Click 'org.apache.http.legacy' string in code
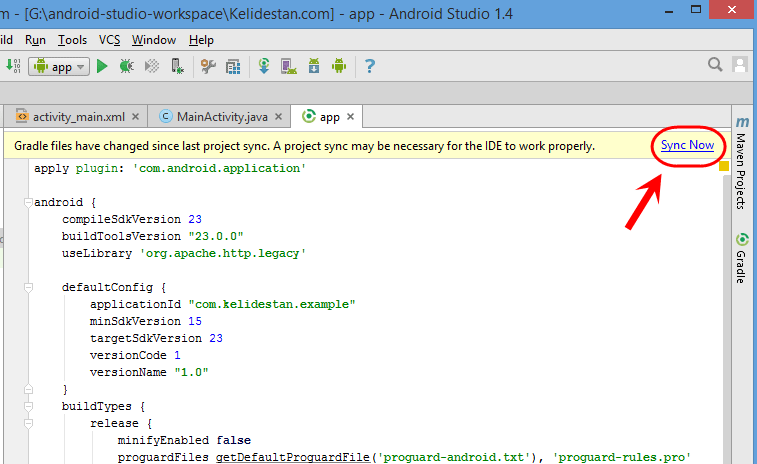This screenshot has height=464, width=757. tap(223, 253)
